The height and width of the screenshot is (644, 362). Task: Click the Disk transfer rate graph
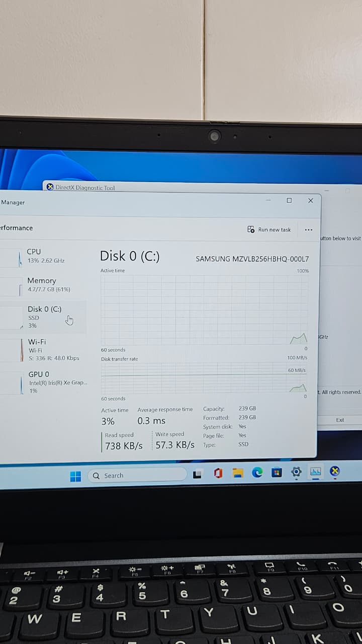[x=204, y=378]
